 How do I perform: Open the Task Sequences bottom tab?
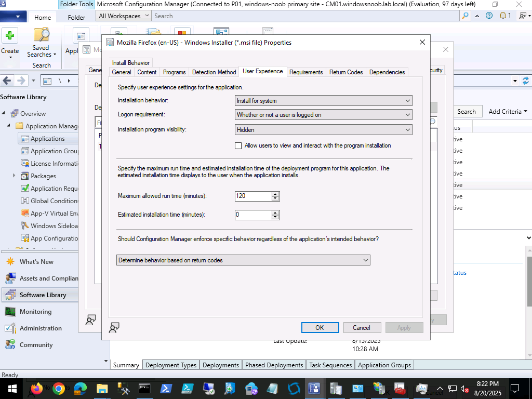click(330, 365)
